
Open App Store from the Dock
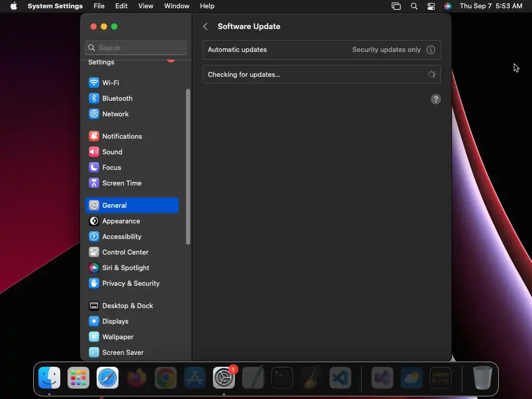coord(195,378)
